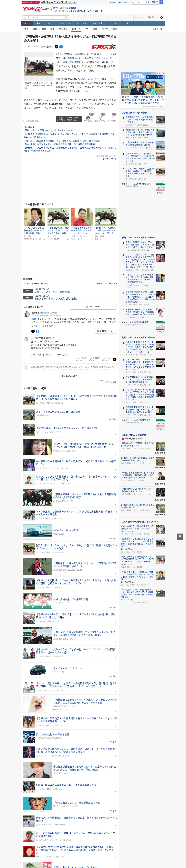
Task: Share 花岡貴子's comment on Facebook
Action: point(38,331)
